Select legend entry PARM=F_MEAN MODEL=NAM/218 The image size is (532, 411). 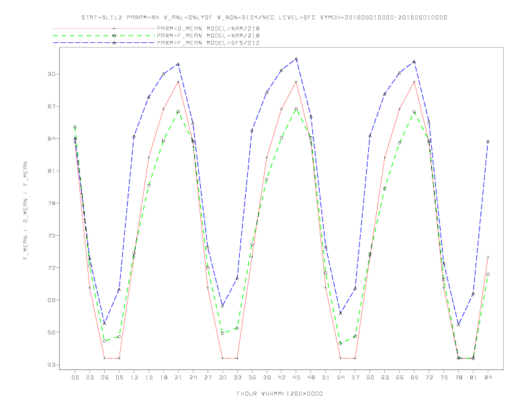208,36
